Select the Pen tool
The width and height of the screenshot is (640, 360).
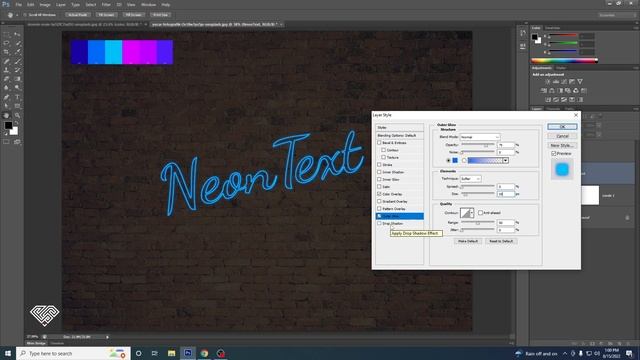pos(6,97)
